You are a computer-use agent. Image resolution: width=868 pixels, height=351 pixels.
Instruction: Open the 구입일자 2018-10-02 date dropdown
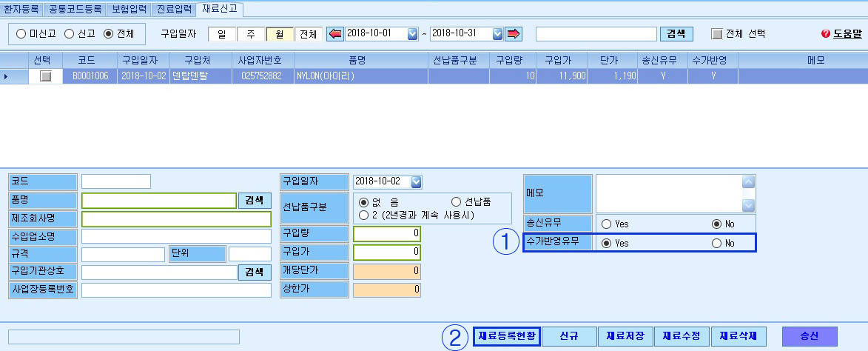click(x=417, y=181)
